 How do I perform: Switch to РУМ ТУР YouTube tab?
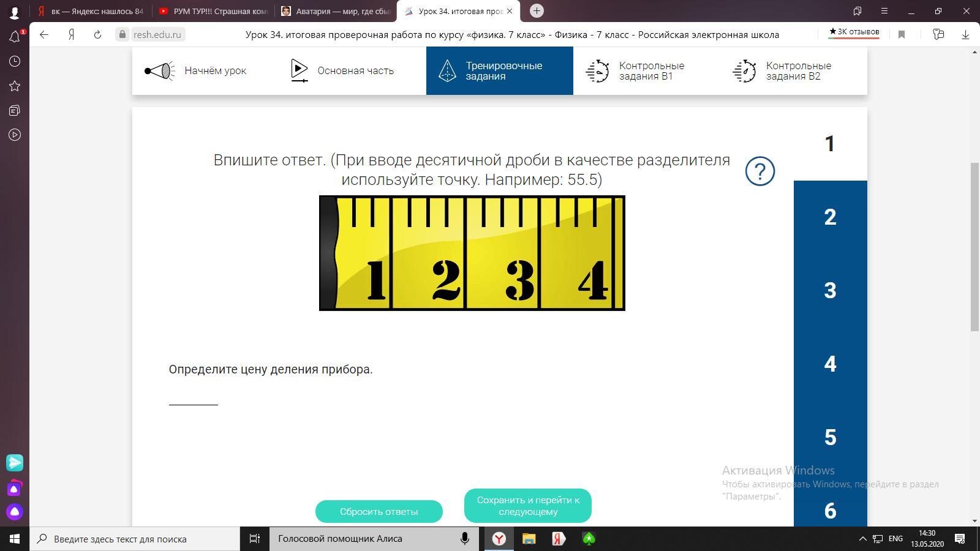click(213, 11)
